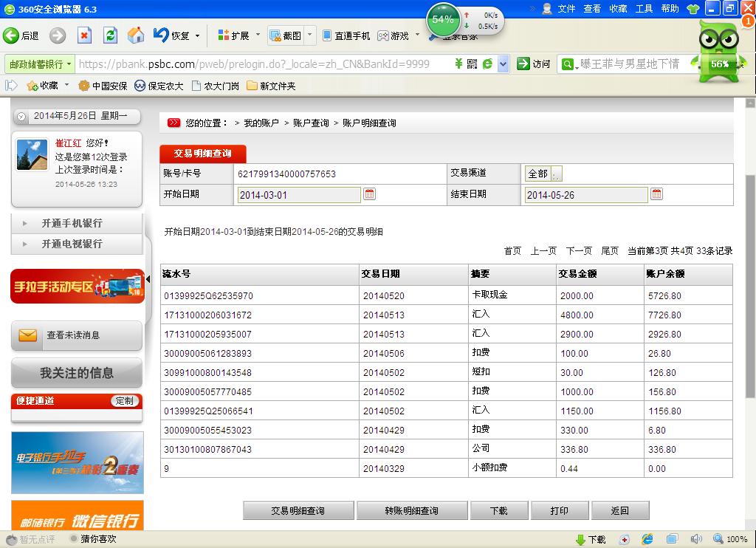Viewport: 756px width, 548px height.
Task: Open the 工具 menu
Action: (x=644, y=9)
